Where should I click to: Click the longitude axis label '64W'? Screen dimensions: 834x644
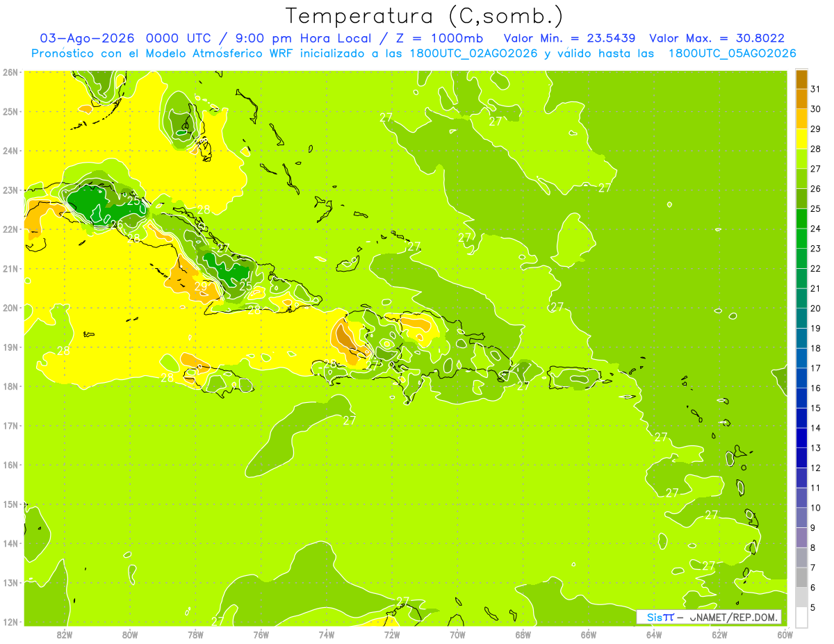pyautogui.click(x=654, y=634)
